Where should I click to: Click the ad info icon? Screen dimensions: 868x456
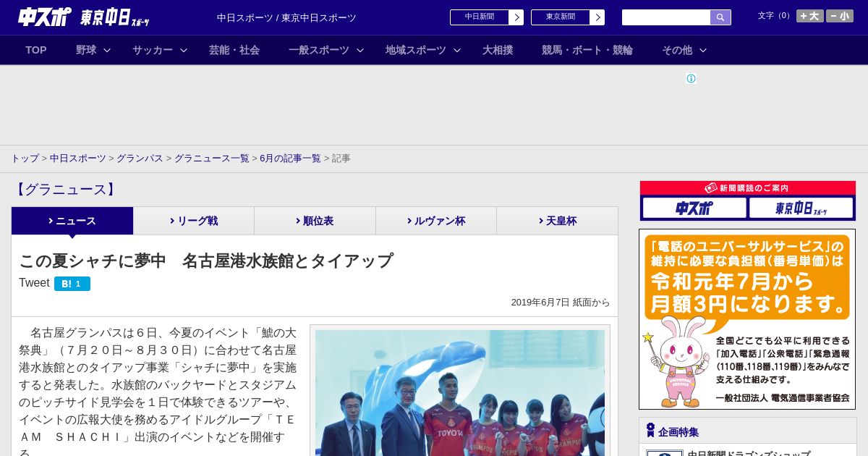tap(691, 79)
